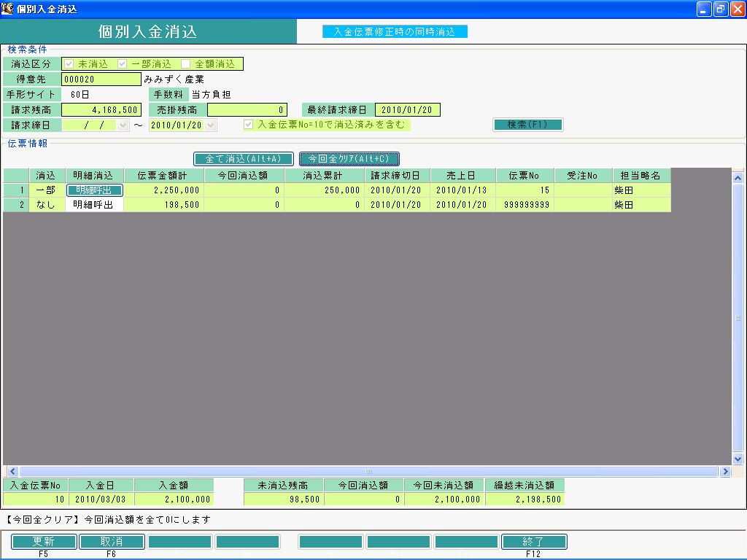Click 入金額 value 2,100,000
Screen dimensions: 747x560
pyautogui.click(x=174, y=499)
